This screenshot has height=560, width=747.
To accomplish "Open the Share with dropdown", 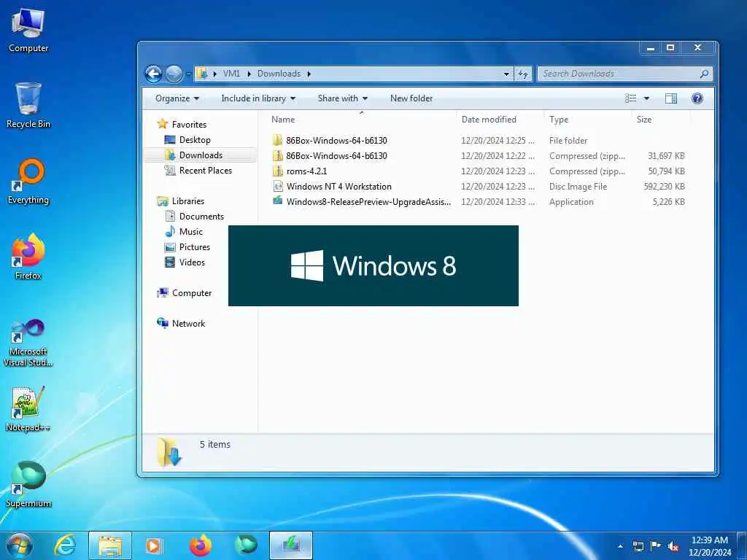I will coord(343,98).
